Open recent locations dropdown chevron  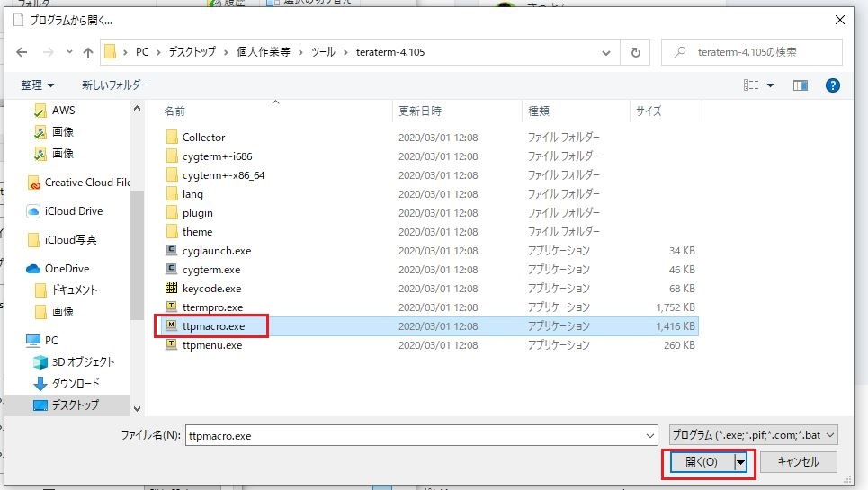tap(69, 52)
